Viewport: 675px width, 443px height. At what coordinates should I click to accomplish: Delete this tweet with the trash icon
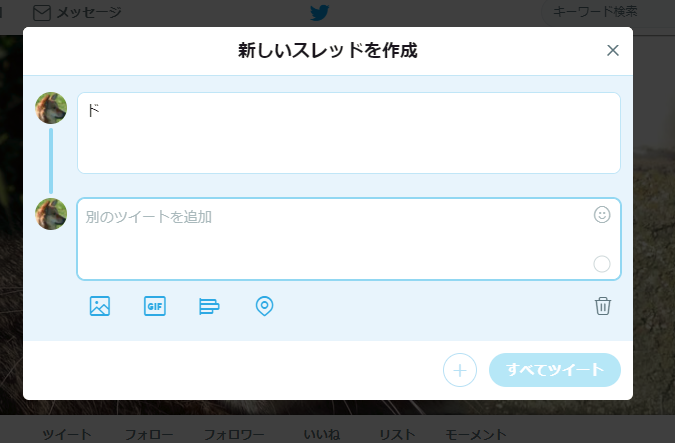(x=603, y=306)
